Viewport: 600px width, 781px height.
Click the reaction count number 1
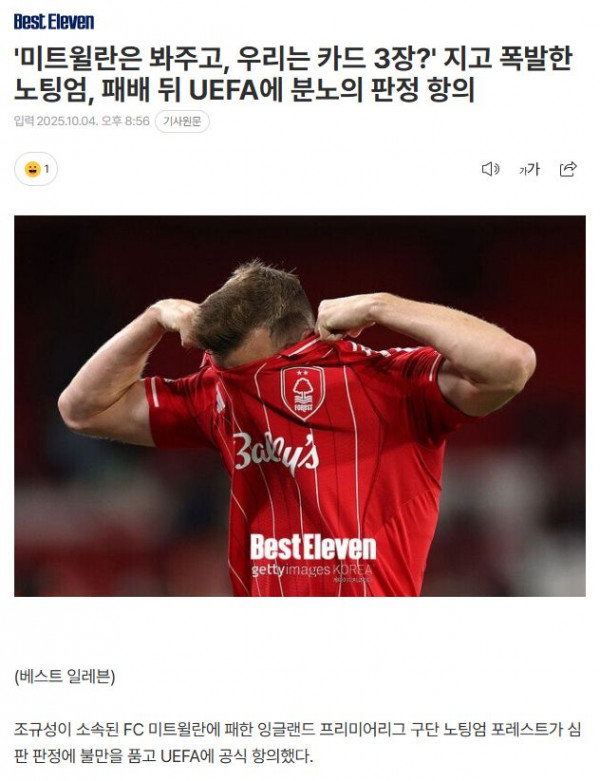[x=47, y=169]
